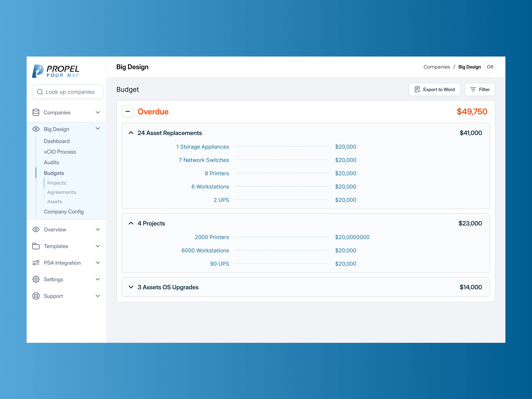Open the Agreements sub-item
This screenshot has height=399, width=532.
coord(62,192)
